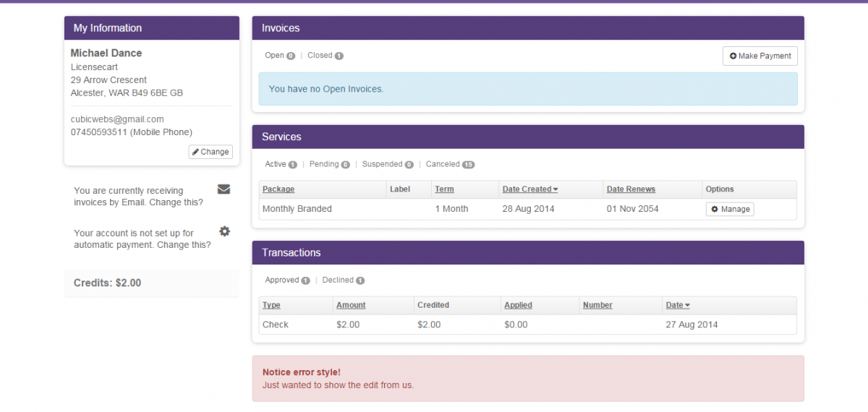This screenshot has height=412, width=868.
Task: Click the 'Licensecart' company name
Action: coord(94,67)
